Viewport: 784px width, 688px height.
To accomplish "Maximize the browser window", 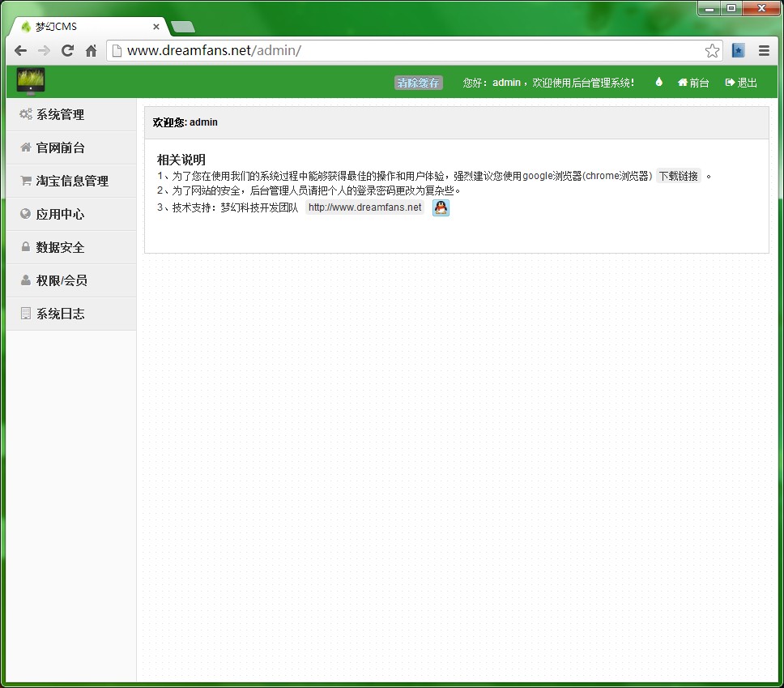I will [731, 8].
